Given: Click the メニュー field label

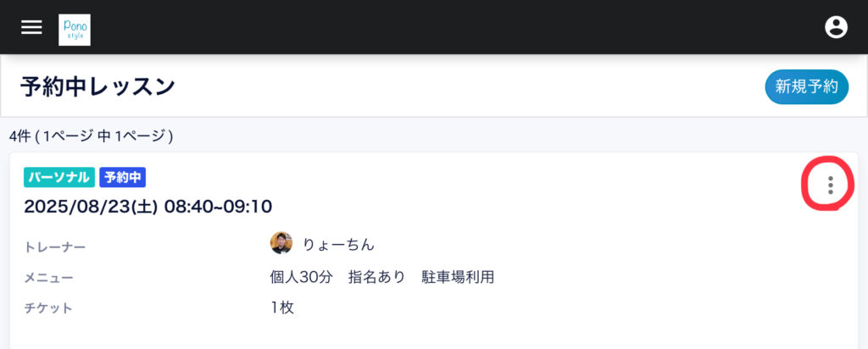Looking at the screenshot, I should click(48, 277).
